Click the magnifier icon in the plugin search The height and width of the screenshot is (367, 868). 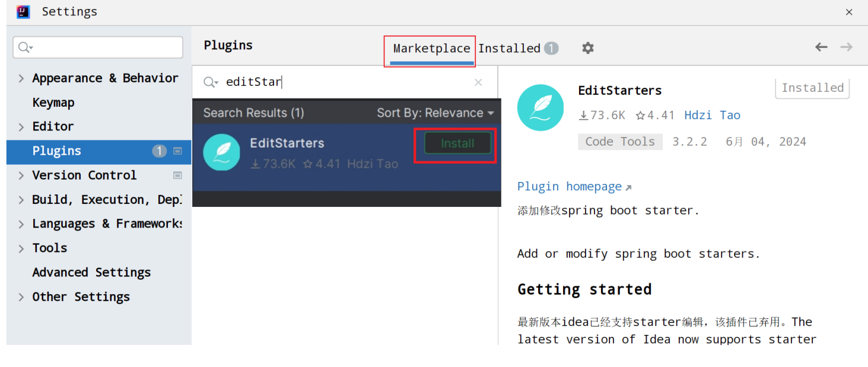[211, 82]
